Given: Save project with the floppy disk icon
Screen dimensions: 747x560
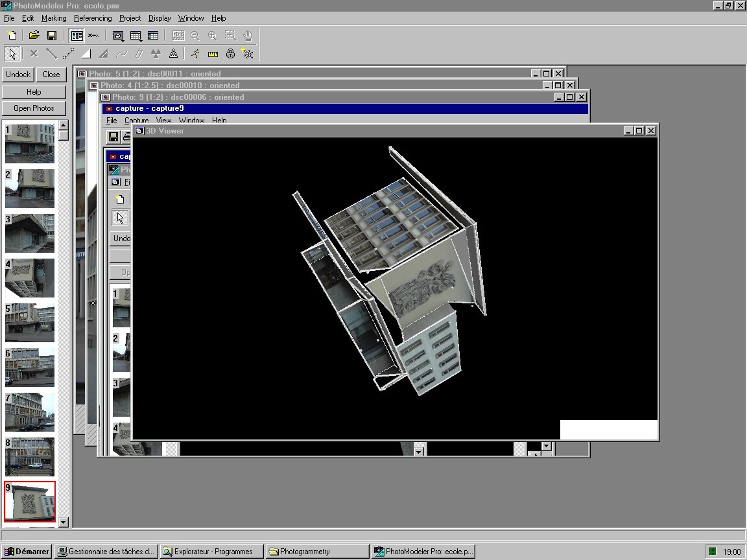Looking at the screenshot, I should pyautogui.click(x=52, y=36).
